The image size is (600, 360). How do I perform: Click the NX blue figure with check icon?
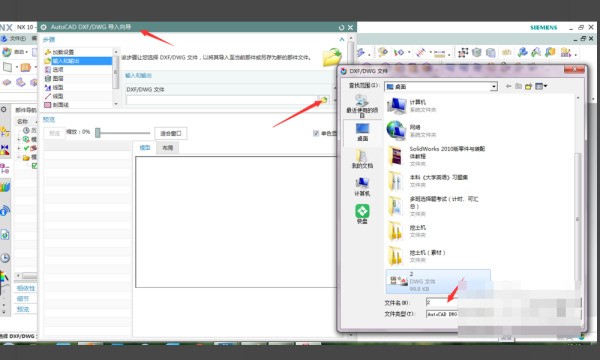click(523, 52)
